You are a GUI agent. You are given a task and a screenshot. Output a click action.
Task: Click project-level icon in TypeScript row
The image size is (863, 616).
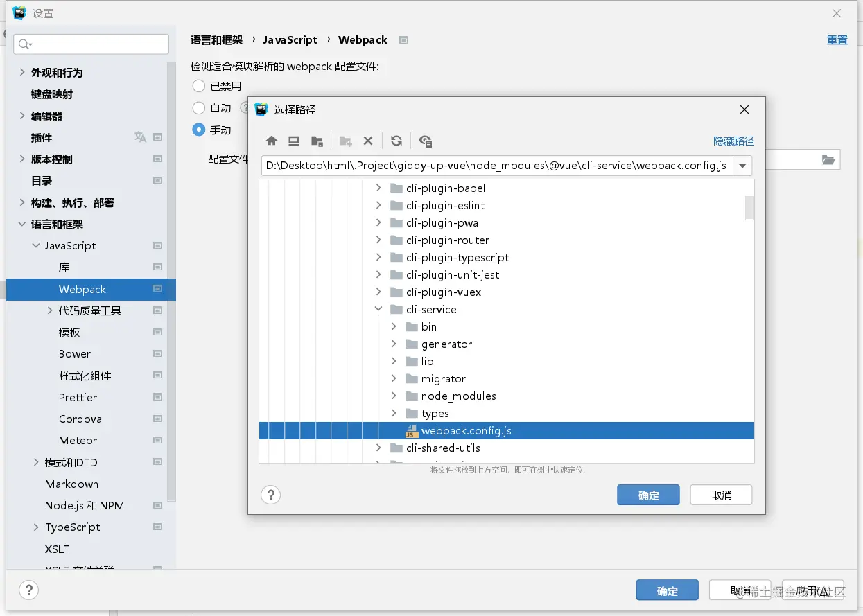[157, 527]
